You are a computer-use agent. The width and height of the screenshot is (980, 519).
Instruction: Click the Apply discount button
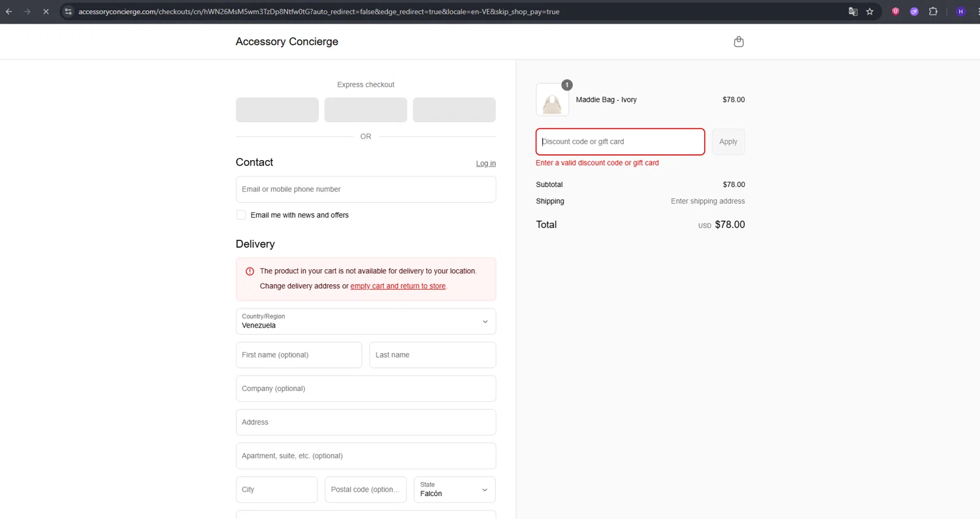pyautogui.click(x=728, y=142)
